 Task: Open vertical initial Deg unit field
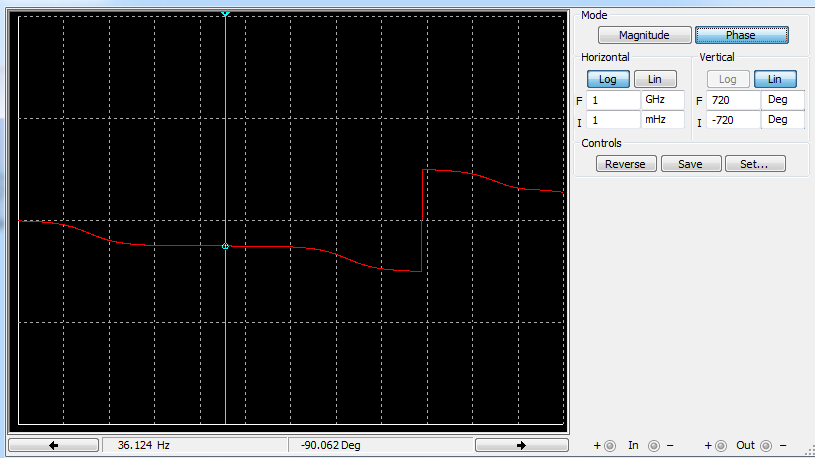point(783,120)
